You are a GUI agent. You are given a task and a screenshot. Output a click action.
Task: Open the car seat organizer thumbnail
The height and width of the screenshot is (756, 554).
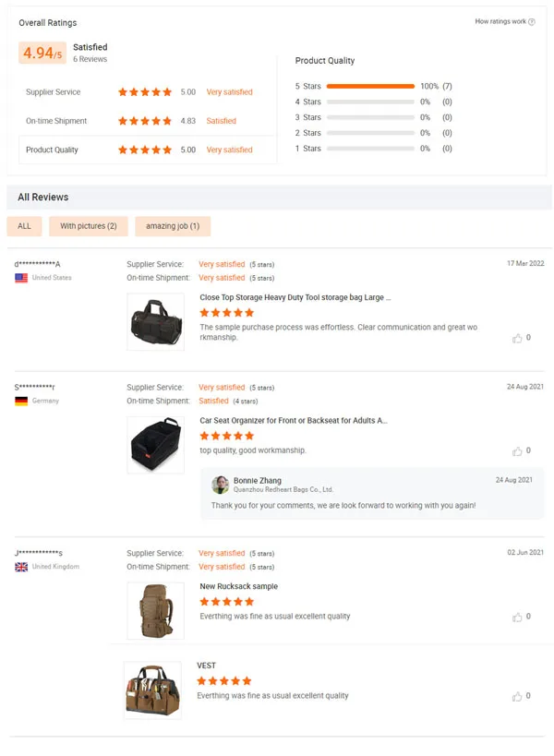coord(155,445)
